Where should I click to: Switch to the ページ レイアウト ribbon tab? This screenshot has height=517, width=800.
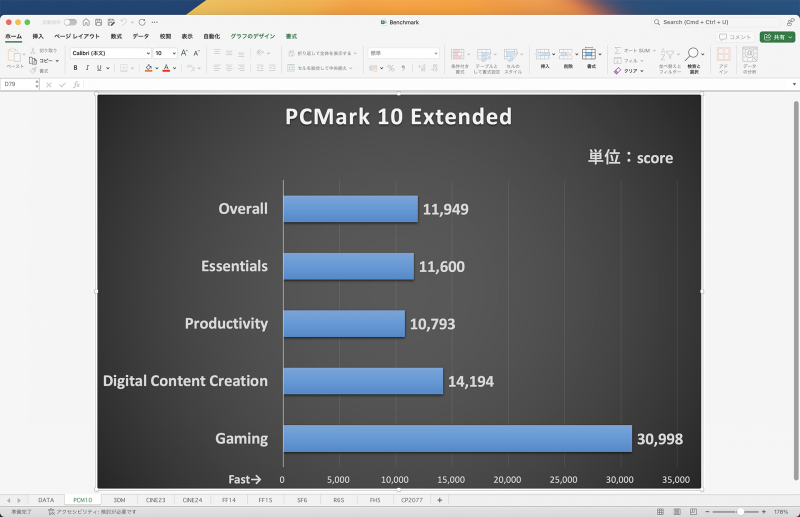77,36
